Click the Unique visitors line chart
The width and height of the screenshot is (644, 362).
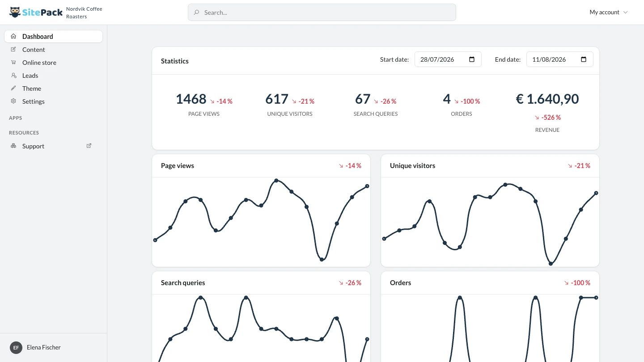490,222
